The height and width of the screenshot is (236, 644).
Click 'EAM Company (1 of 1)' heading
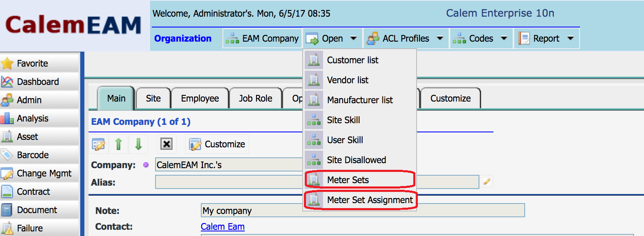[x=141, y=122]
